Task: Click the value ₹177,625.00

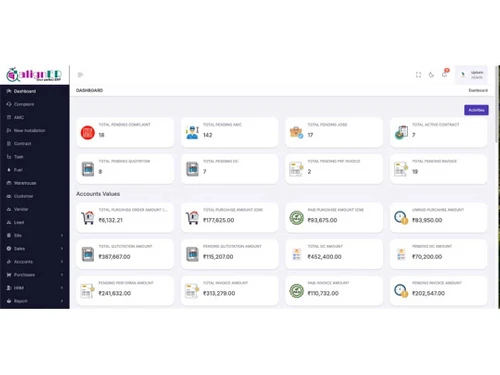Action: [219, 220]
